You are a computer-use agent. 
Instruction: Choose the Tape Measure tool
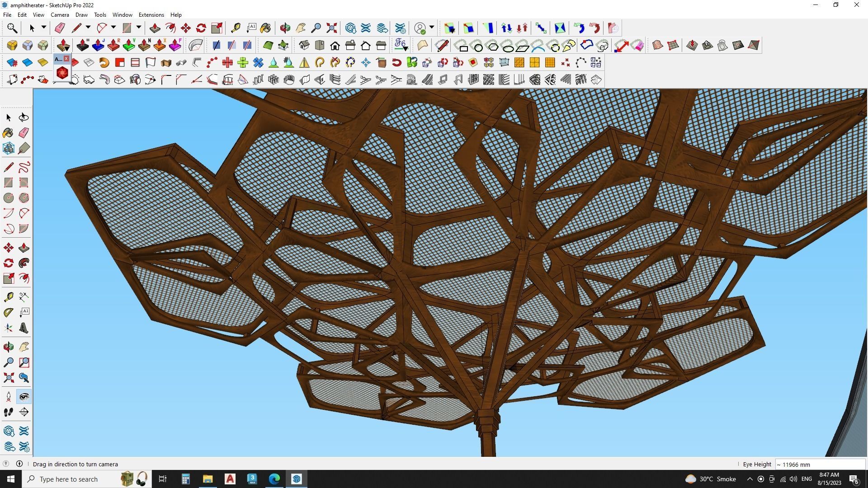point(8,297)
